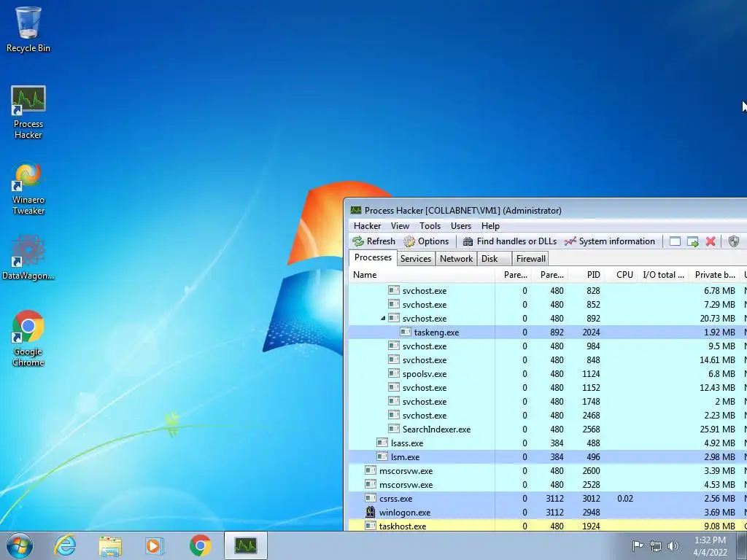Select the lsm.exe process row
The width and height of the screenshot is (747, 560).
(548, 456)
